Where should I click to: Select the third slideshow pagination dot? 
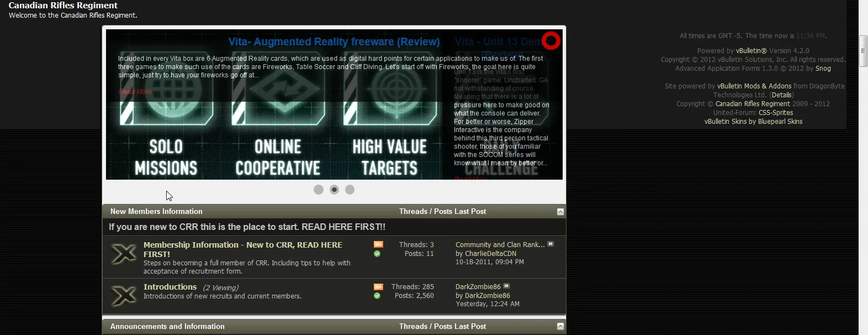point(350,190)
